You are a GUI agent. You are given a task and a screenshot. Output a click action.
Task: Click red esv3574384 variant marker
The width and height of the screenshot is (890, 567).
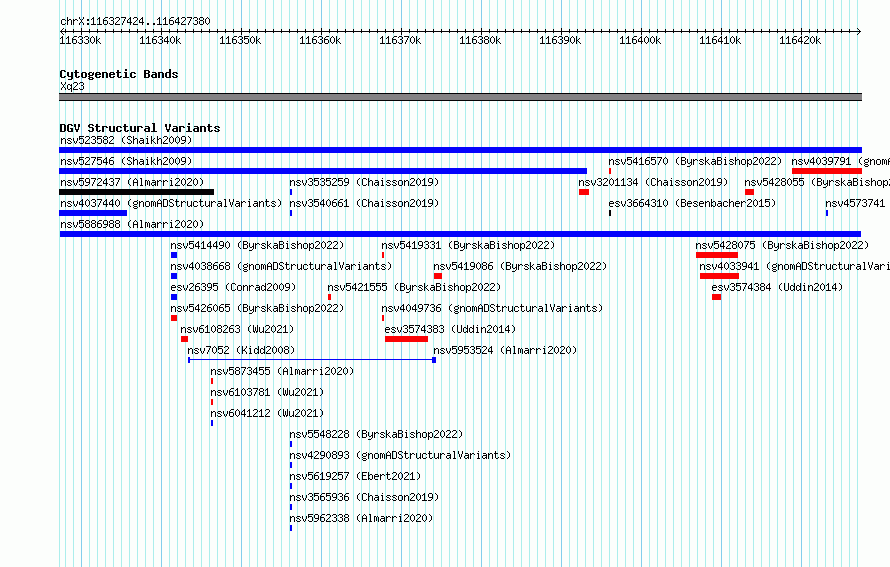717,297
